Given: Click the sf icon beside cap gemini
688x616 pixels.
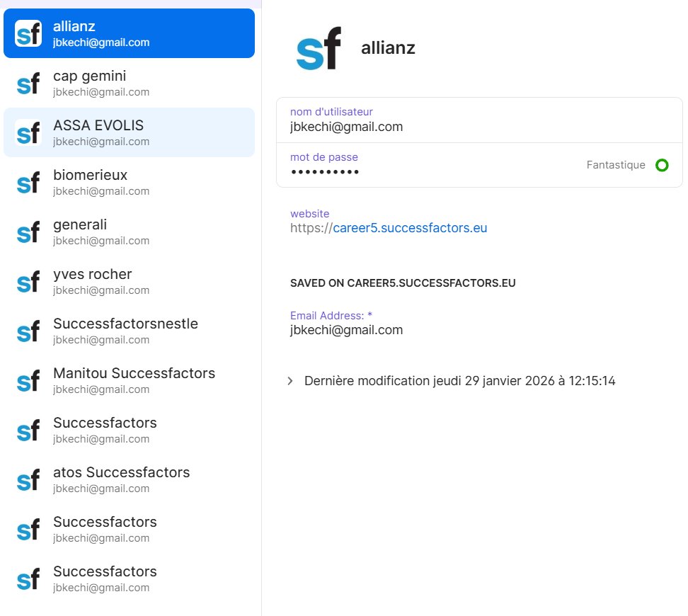Looking at the screenshot, I should (x=28, y=83).
